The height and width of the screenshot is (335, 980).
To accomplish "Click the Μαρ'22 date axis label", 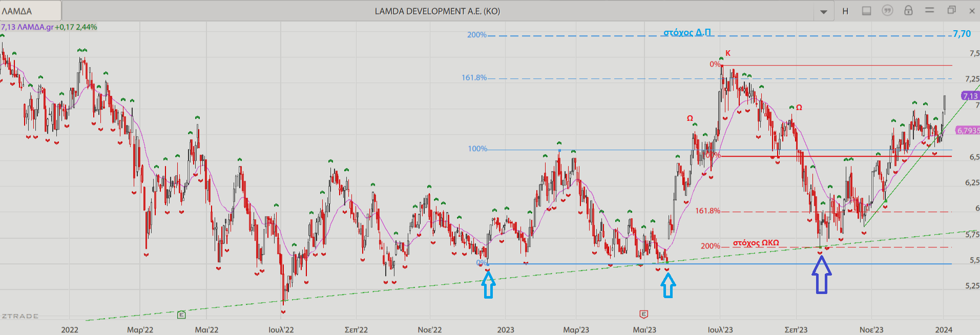I will click(x=140, y=329).
